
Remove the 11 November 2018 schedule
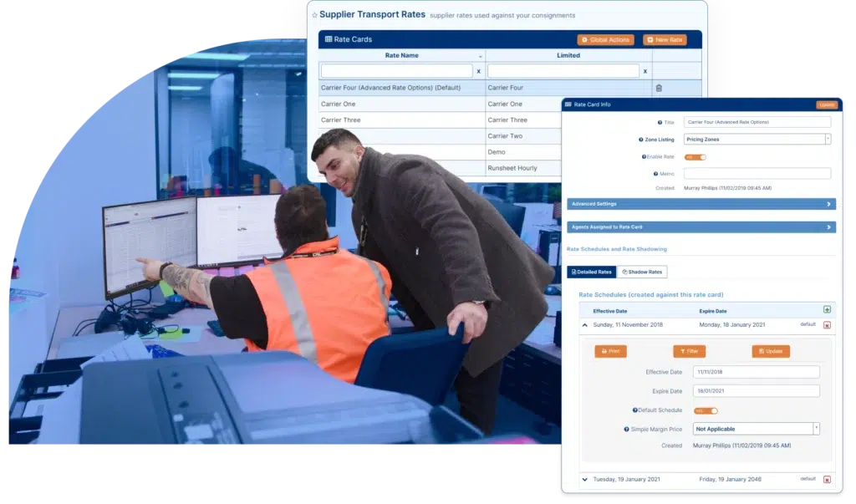(x=827, y=324)
